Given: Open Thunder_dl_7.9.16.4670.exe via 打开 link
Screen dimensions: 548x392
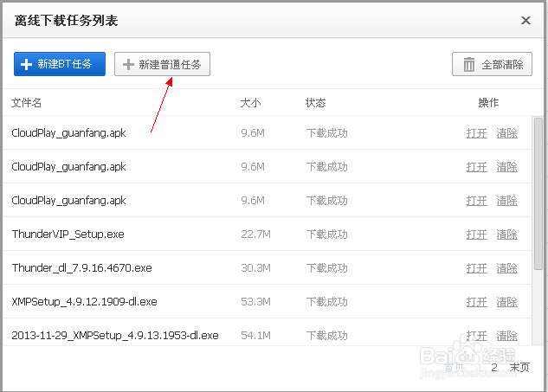Looking at the screenshot, I should [x=476, y=268].
